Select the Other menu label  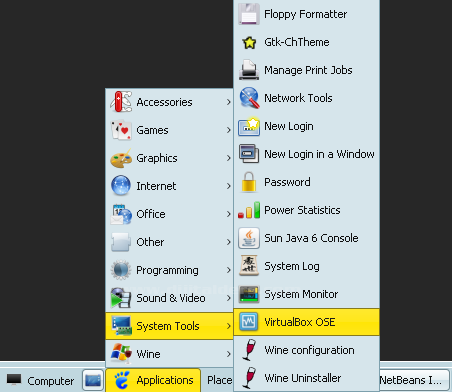click(x=150, y=242)
